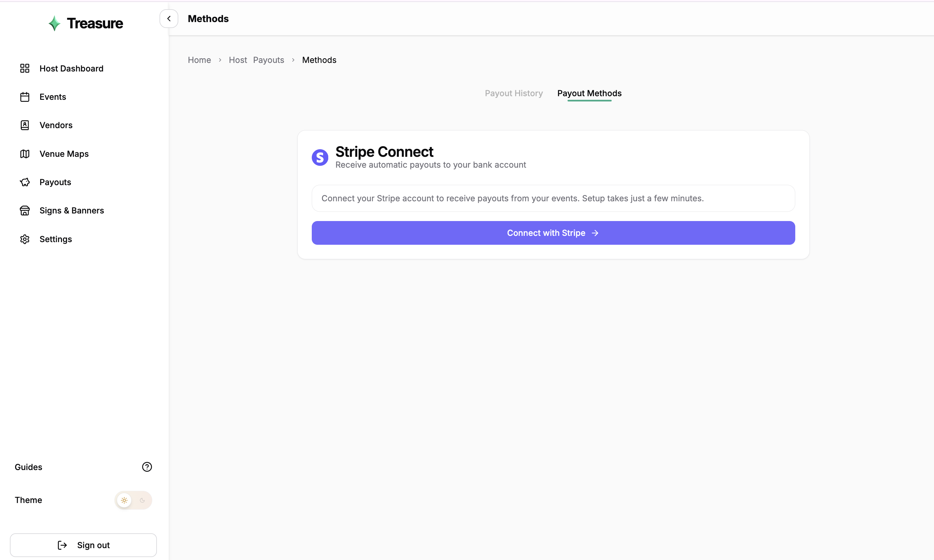Click the Vendors contact icon
This screenshot has height=560, width=934.
pos(24,125)
